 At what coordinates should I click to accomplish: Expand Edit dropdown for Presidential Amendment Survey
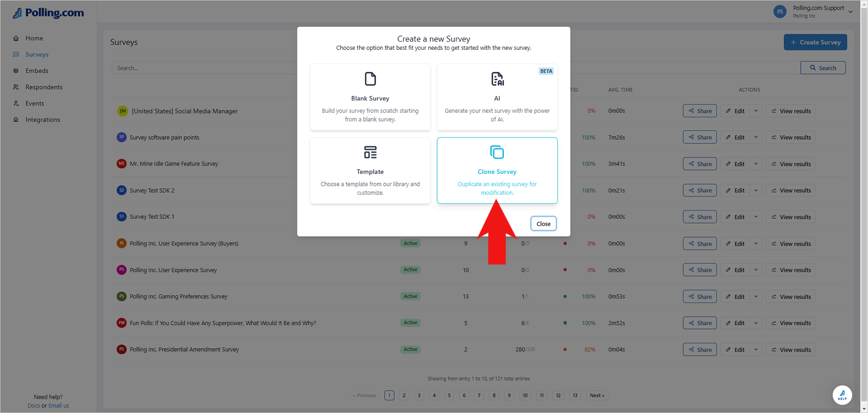756,349
